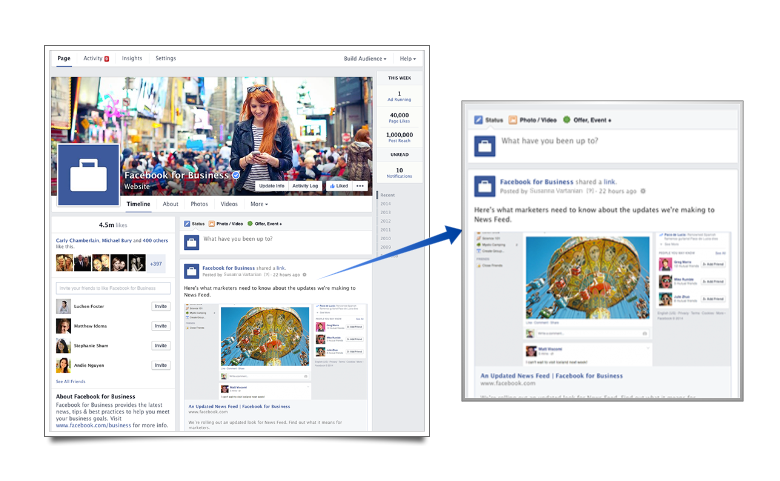Select the Status composer icon in main page
The width and height of the screenshot is (780, 481).
(x=186, y=224)
